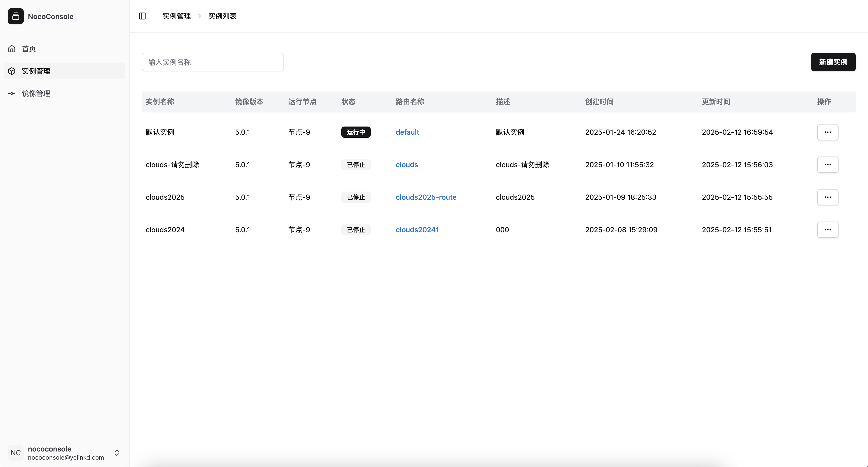The image size is (868, 467).
Task: Toggle the sidebar panel icon
Action: 142,16
